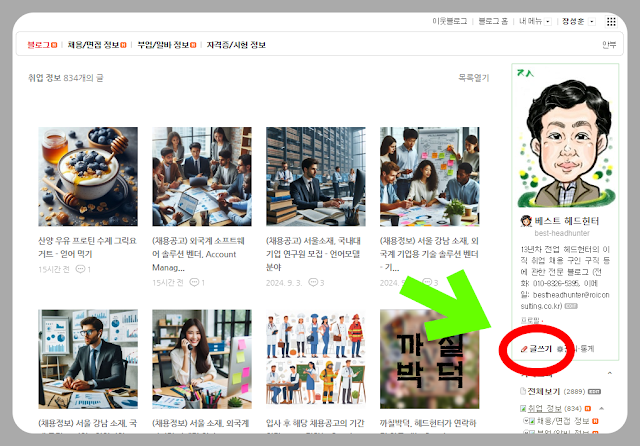
Task: Open the 내 메뉴 dropdown arrow
Action: click(548, 22)
